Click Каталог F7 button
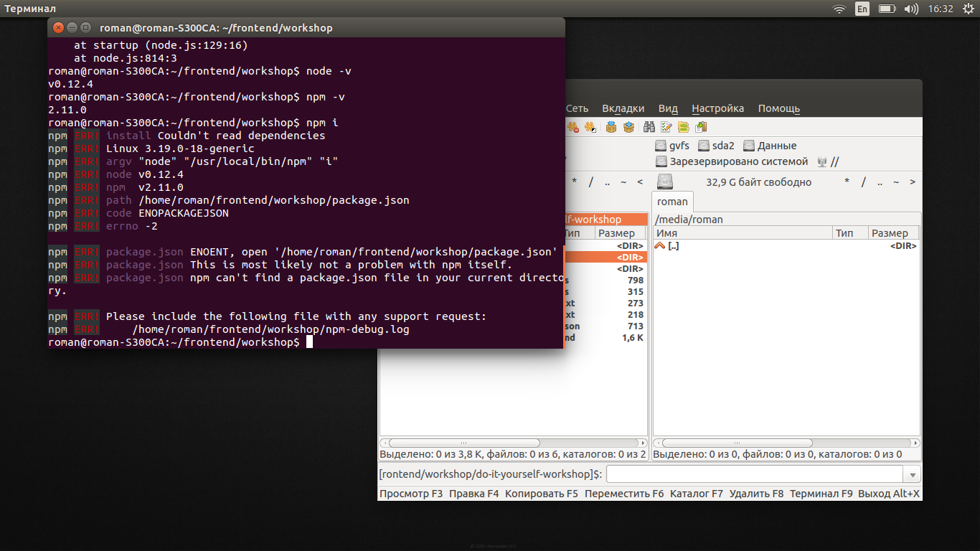The height and width of the screenshot is (551, 980). pos(697,494)
